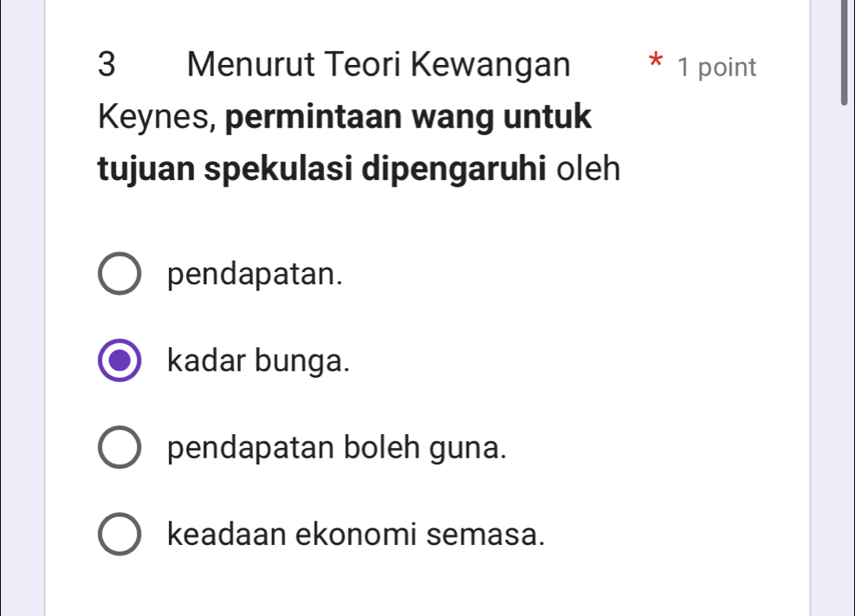Click the "kadar bunga." option label text
855x616 pixels.
260,361
